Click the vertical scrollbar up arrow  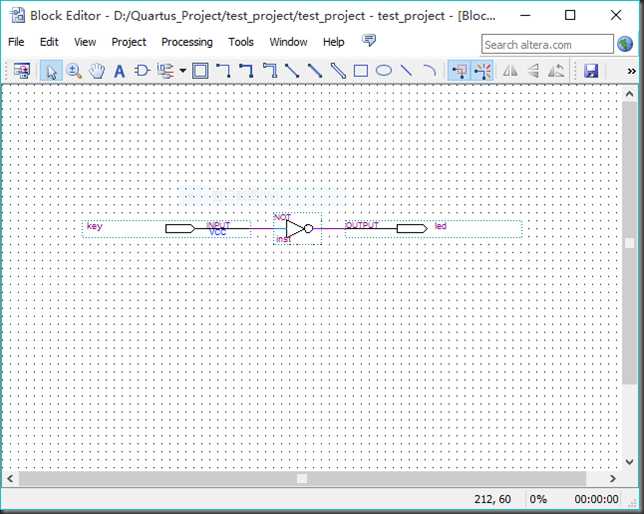(630, 94)
